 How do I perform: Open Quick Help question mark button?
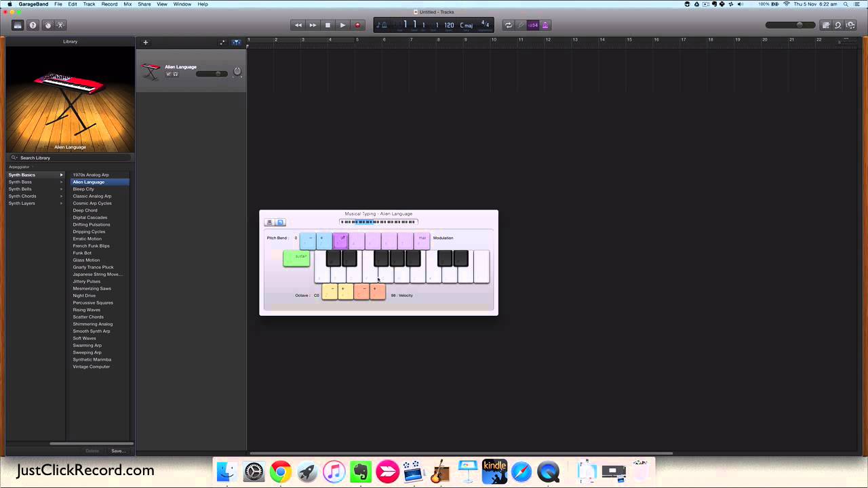point(33,25)
